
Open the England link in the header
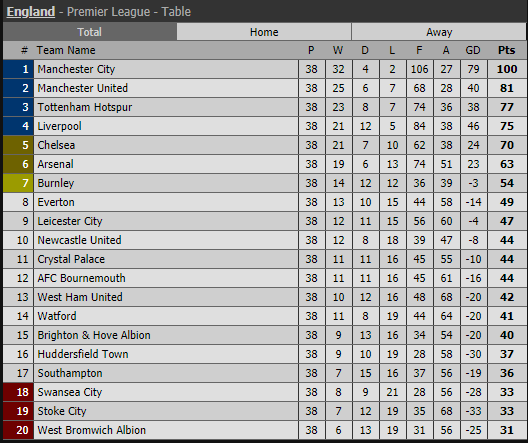pyautogui.click(x=31, y=12)
